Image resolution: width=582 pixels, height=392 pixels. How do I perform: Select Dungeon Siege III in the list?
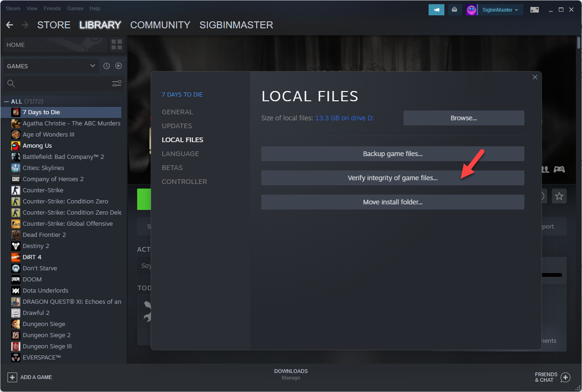47,346
